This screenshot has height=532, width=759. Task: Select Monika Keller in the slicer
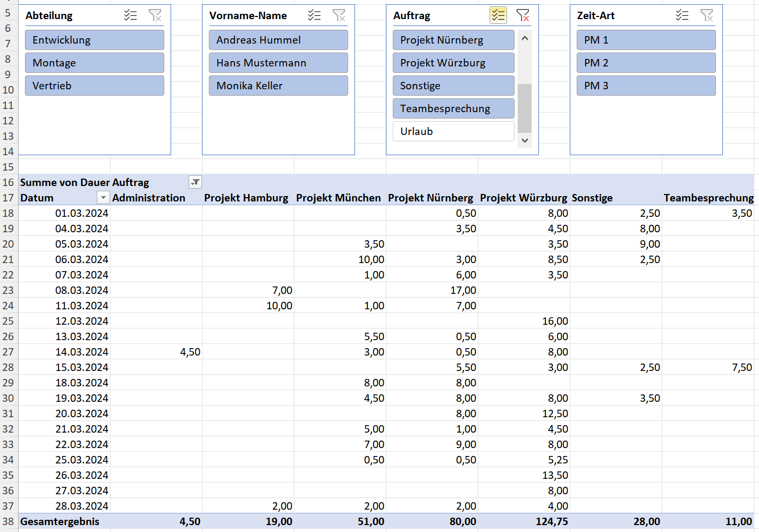click(x=279, y=86)
